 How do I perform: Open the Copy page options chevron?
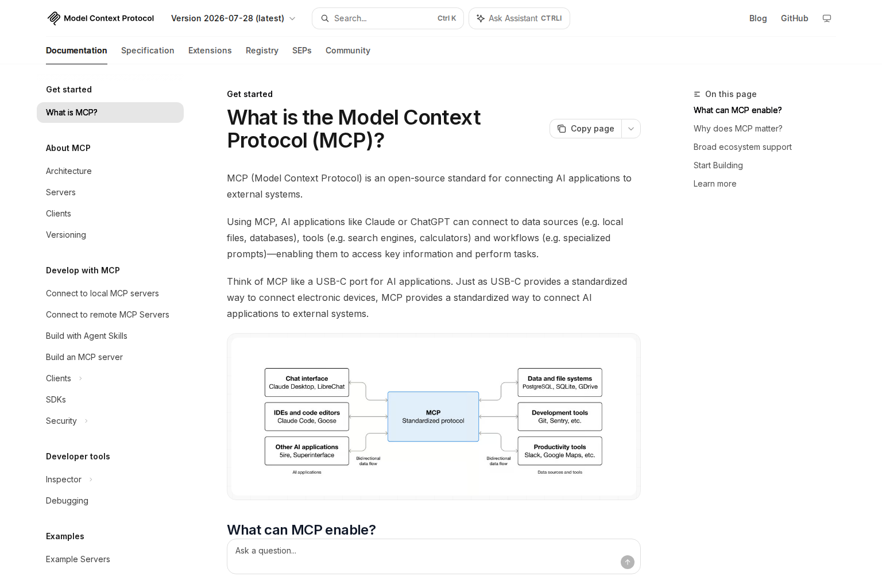click(x=631, y=129)
